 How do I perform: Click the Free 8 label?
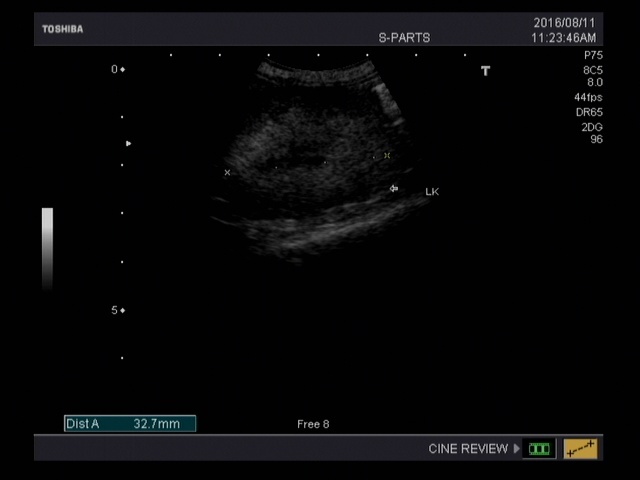coord(313,424)
